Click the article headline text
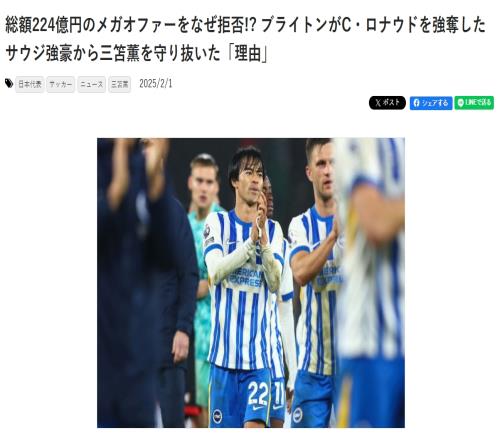 [x=246, y=40]
